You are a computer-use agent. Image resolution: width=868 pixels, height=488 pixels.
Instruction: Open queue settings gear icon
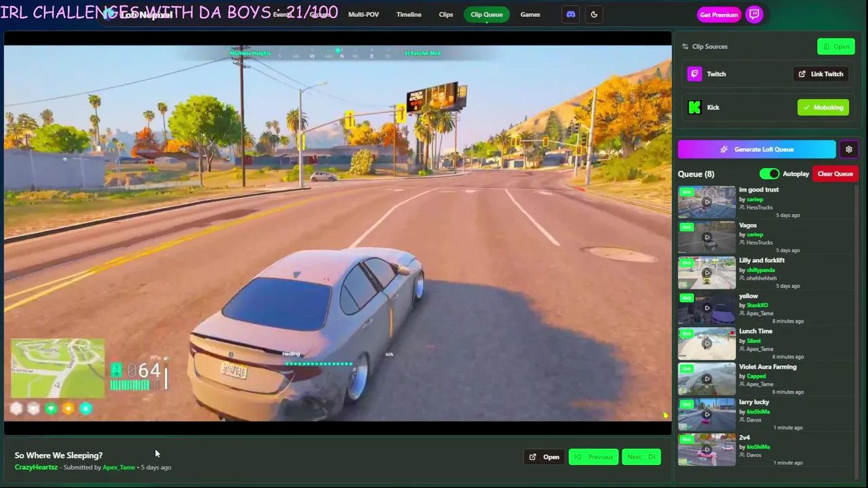click(848, 149)
